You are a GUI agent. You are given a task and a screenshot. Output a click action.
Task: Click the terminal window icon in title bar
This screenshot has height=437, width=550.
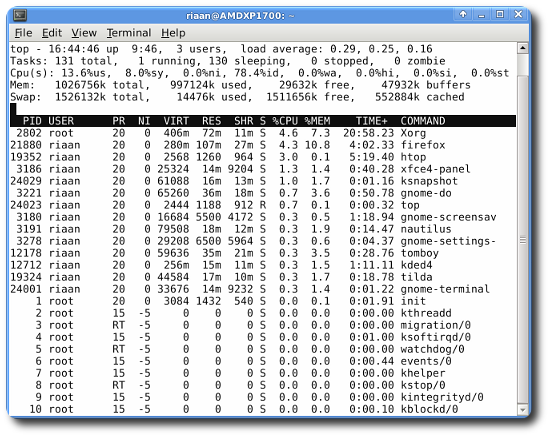point(20,15)
